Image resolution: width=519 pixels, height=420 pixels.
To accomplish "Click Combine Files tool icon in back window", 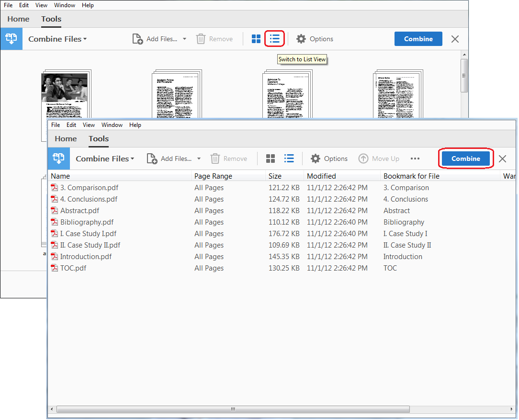I will pyautogui.click(x=11, y=39).
